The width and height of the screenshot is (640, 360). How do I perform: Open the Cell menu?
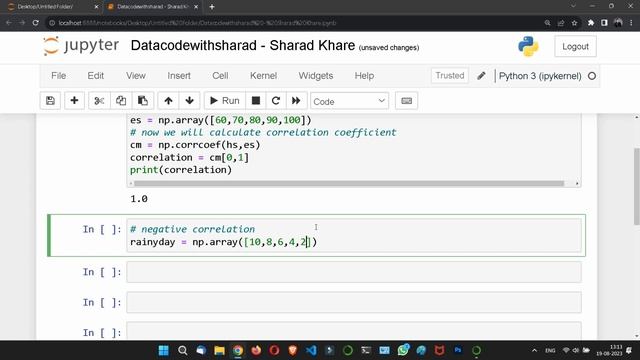(x=220, y=76)
